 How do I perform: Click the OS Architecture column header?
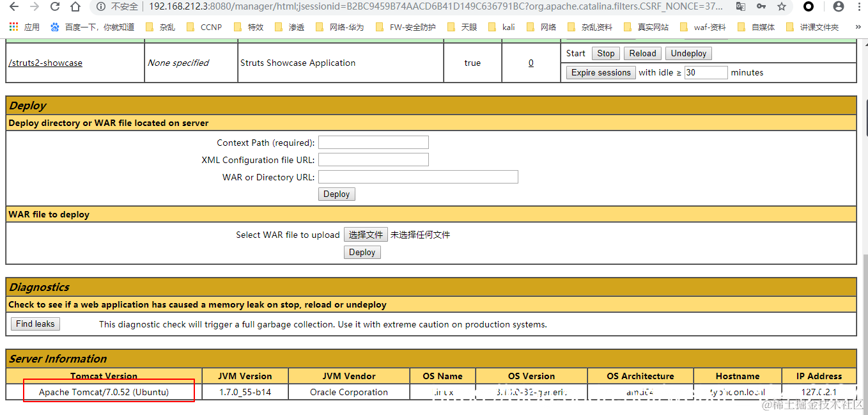coord(640,376)
